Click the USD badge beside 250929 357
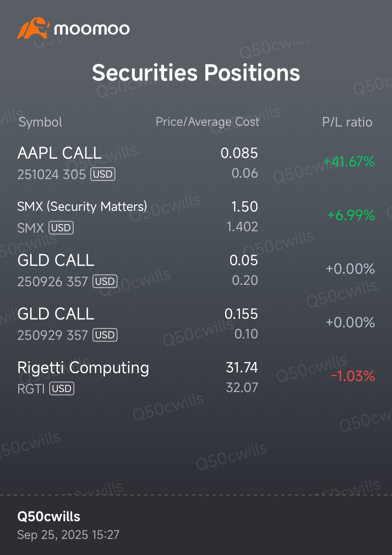The image size is (392, 555). 105,335
